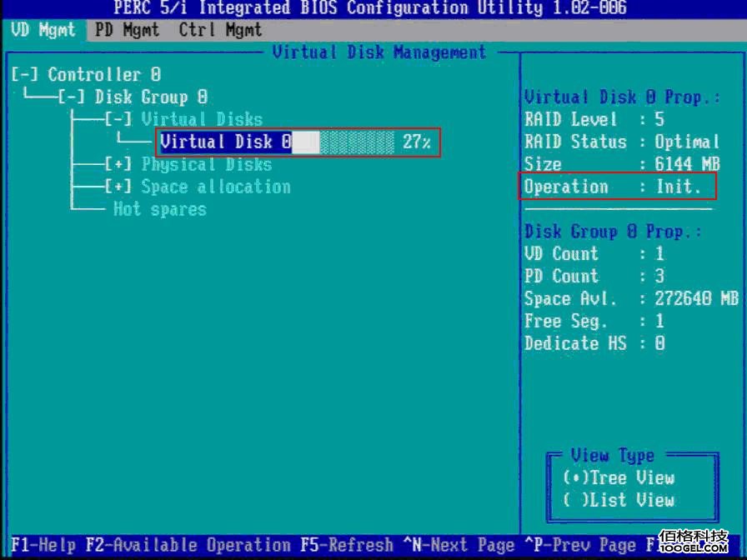Collapse the Controller 0 node
This screenshot has width=747, height=560.
25,75
